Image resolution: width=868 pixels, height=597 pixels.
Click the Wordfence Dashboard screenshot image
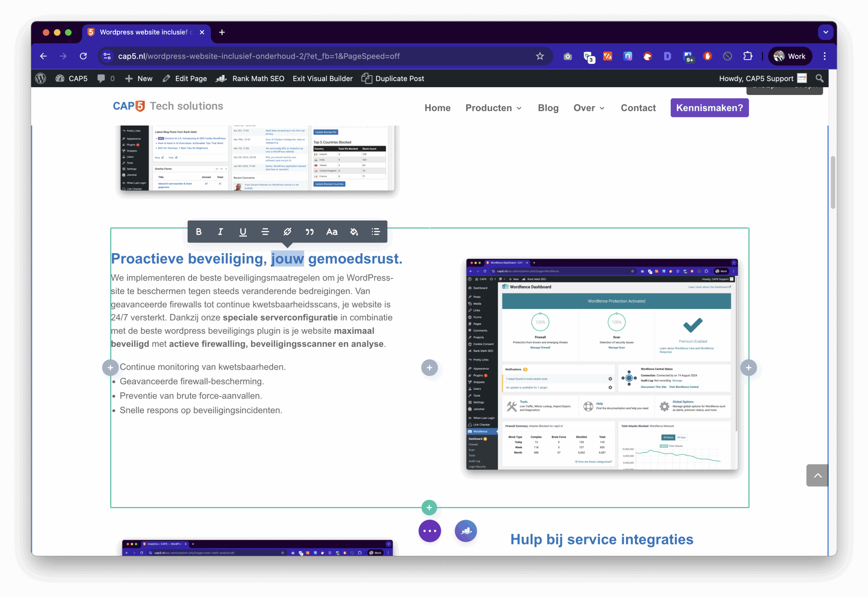point(602,364)
